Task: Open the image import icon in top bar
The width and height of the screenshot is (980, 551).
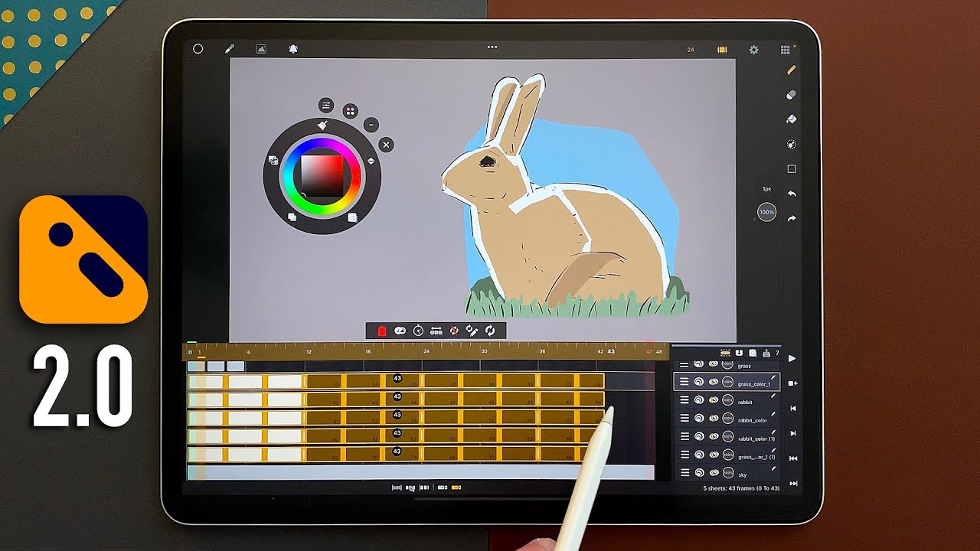Action: coord(261,49)
